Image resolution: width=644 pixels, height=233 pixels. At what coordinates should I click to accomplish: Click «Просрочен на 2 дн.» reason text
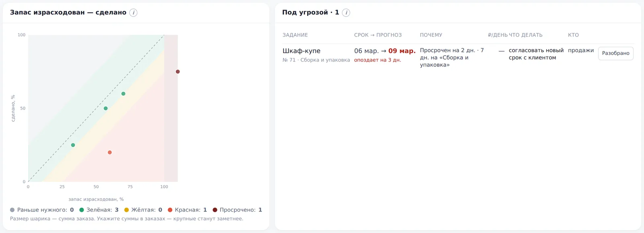point(448,50)
